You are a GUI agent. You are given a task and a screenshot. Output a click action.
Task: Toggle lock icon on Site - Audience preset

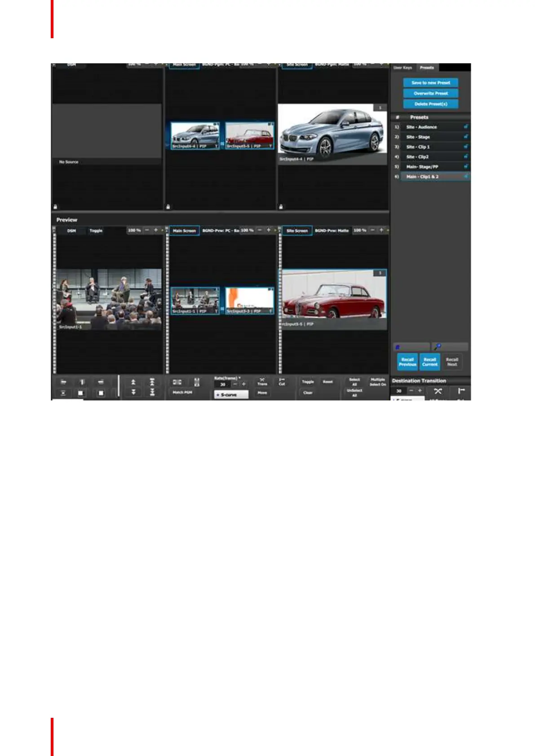[x=466, y=127]
